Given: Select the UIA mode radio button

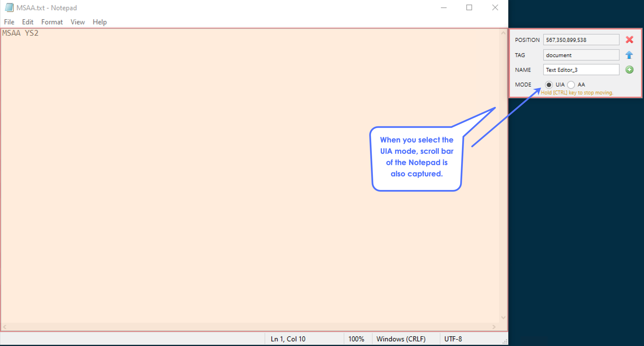Looking at the screenshot, I should (x=549, y=85).
